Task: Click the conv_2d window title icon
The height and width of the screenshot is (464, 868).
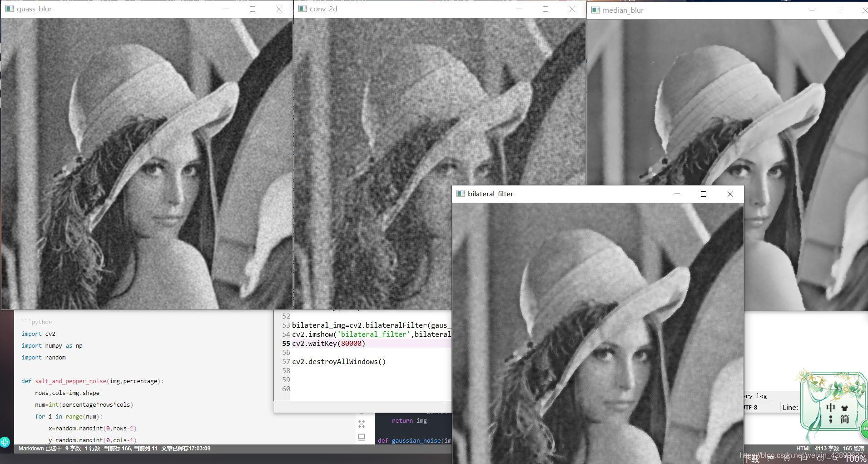Action: point(303,9)
